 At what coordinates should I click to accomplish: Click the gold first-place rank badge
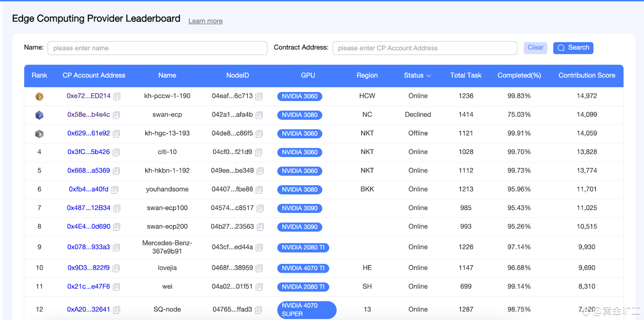click(x=39, y=96)
